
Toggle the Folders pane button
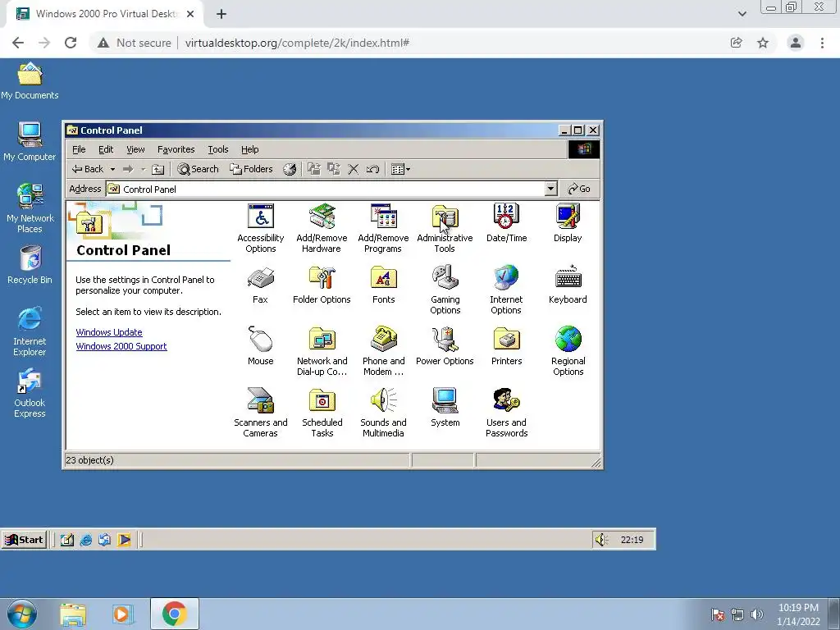tap(251, 169)
